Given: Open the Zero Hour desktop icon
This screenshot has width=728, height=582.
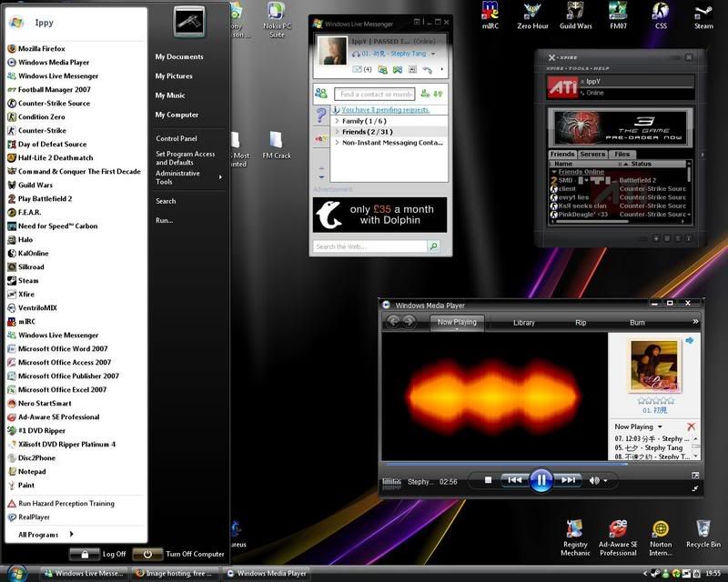Looking at the screenshot, I should point(532,15).
